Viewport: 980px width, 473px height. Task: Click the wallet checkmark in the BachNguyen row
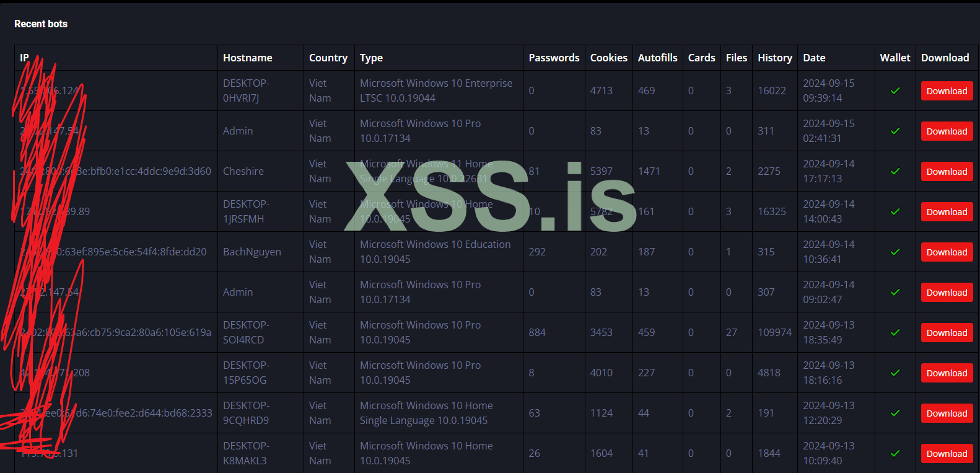(x=895, y=252)
